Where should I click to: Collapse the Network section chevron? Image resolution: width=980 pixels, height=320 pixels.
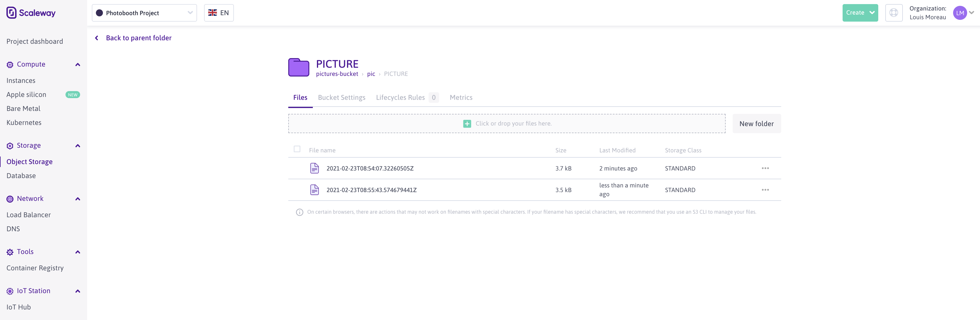coord(77,199)
